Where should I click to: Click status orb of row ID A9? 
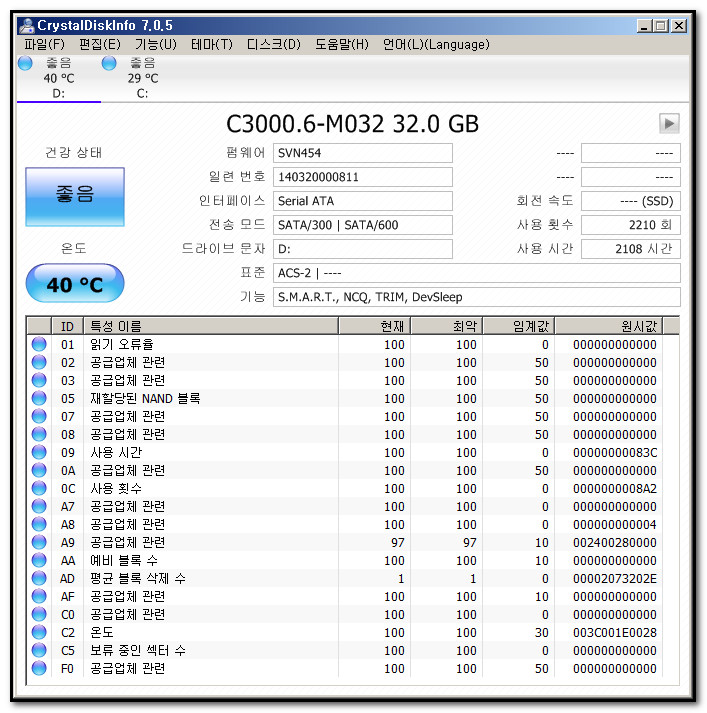[39, 542]
